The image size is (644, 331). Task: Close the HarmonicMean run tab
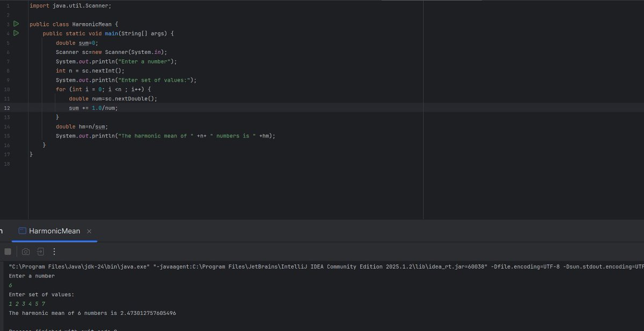click(88, 230)
